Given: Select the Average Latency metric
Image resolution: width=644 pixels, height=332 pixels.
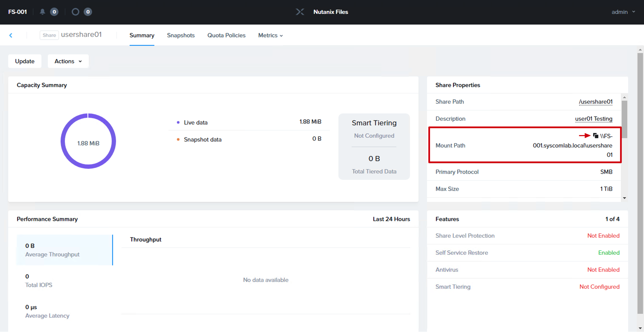Looking at the screenshot, I should 65,312.
